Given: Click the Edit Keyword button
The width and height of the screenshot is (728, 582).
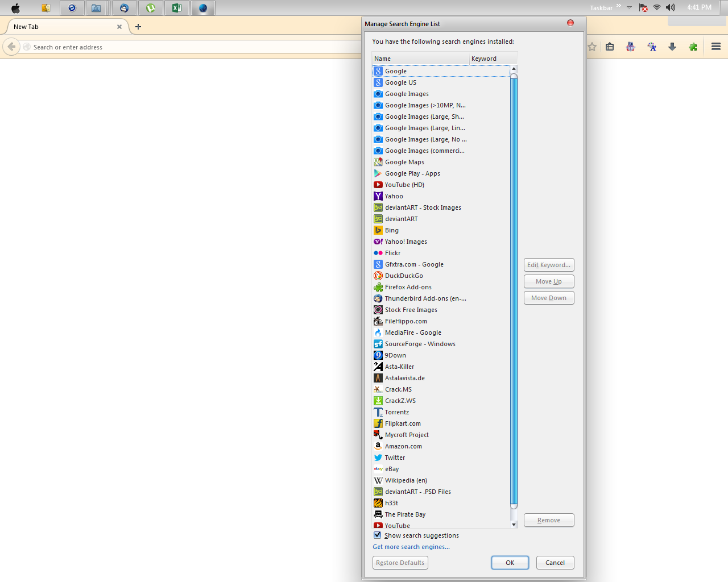Looking at the screenshot, I should pyautogui.click(x=549, y=265).
